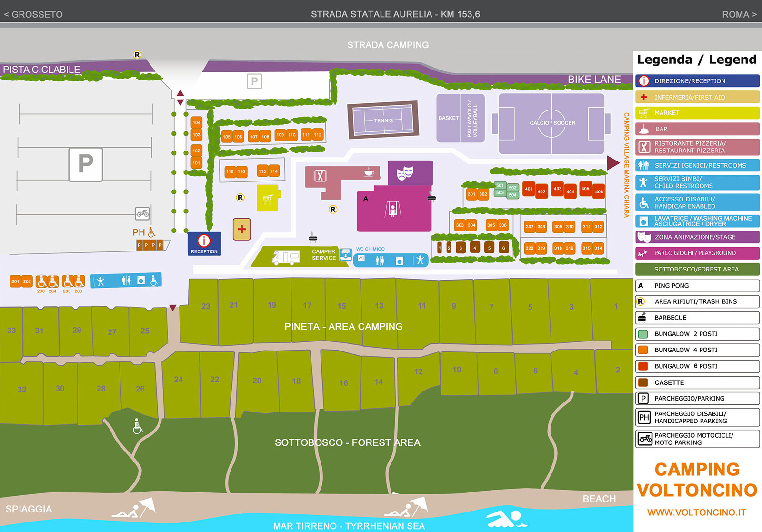The height and width of the screenshot is (532, 762).
Task: Click bungalow 320
Action: pyautogui.click(x=530, y=248)
